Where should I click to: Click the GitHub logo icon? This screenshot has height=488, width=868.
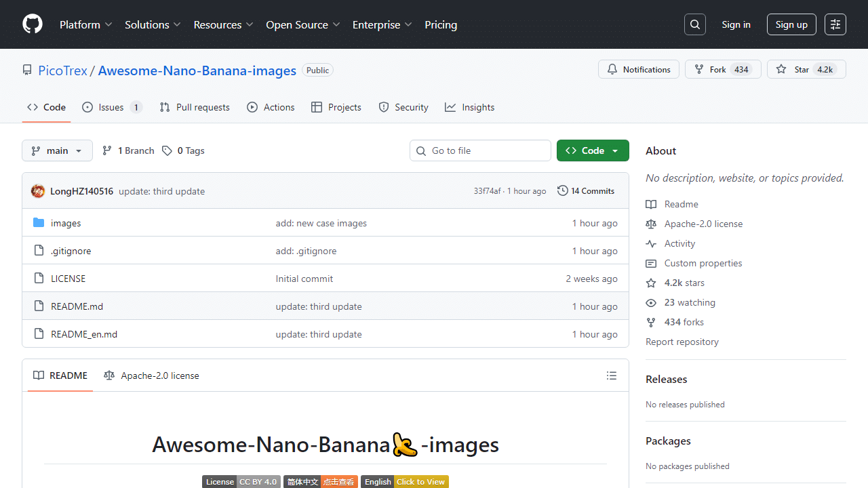click(x=33, y=24)
